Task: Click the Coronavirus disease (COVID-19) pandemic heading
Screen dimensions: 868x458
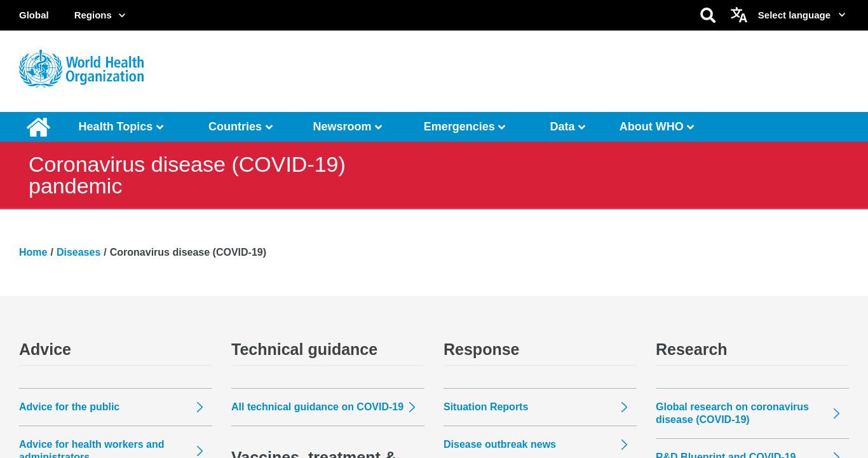Action: [x=187, y=175]
